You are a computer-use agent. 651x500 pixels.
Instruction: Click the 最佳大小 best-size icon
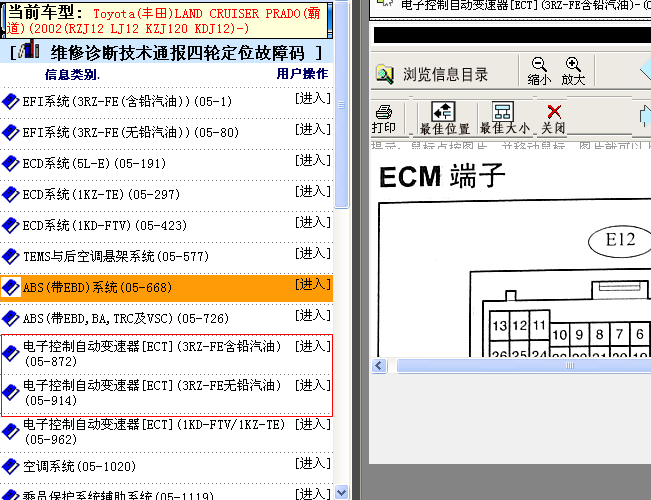pos(503,112)
